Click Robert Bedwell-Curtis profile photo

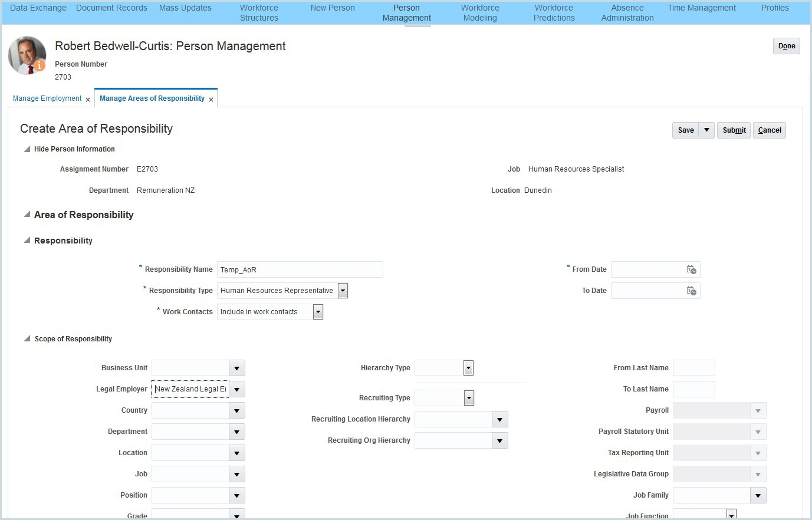pos(27,55)
